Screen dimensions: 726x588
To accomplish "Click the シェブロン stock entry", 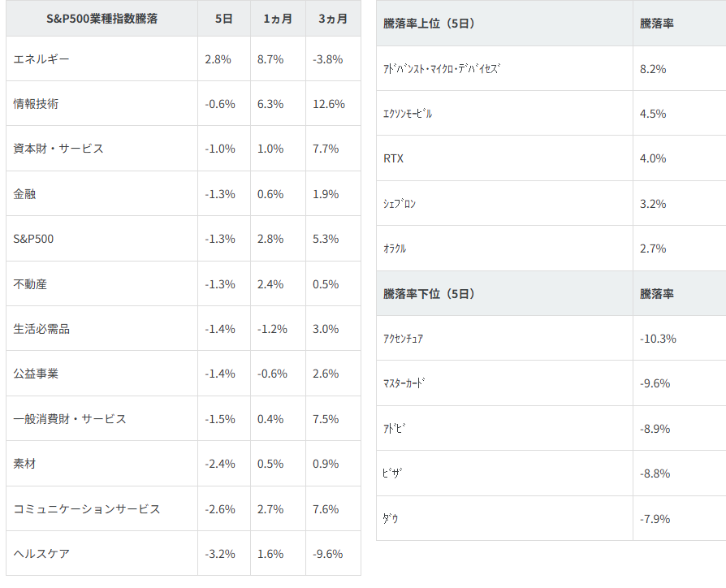I will (x=400, y=204).
